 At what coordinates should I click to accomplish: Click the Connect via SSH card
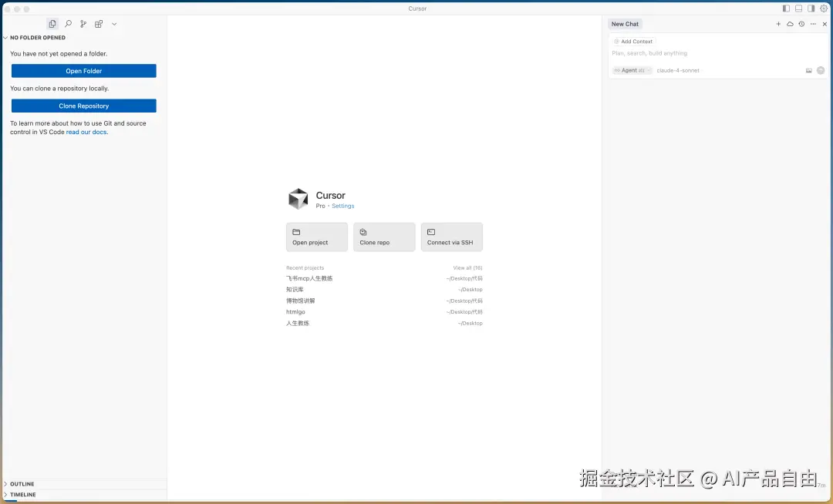pyautogui.click(x=451, y=237)
